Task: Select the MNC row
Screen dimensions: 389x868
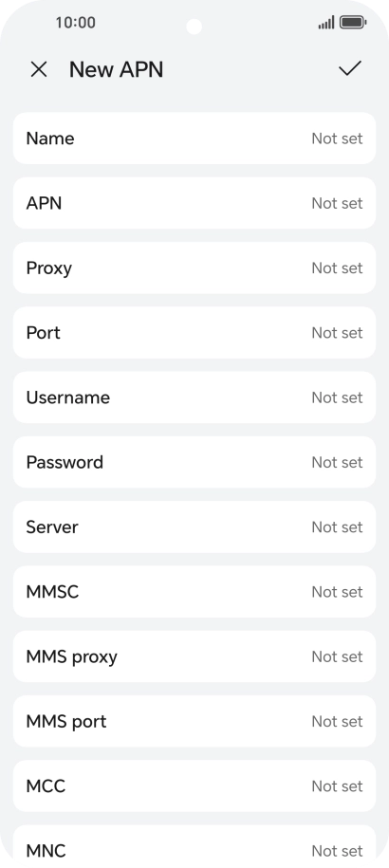Action: pyautogui.click(x=194, y=846)
